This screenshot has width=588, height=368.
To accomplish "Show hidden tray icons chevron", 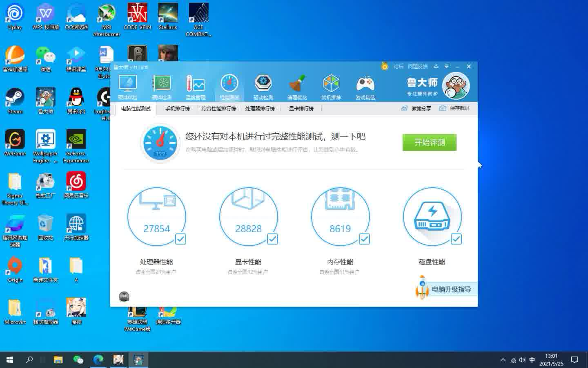I will click(x=503, y=360).
